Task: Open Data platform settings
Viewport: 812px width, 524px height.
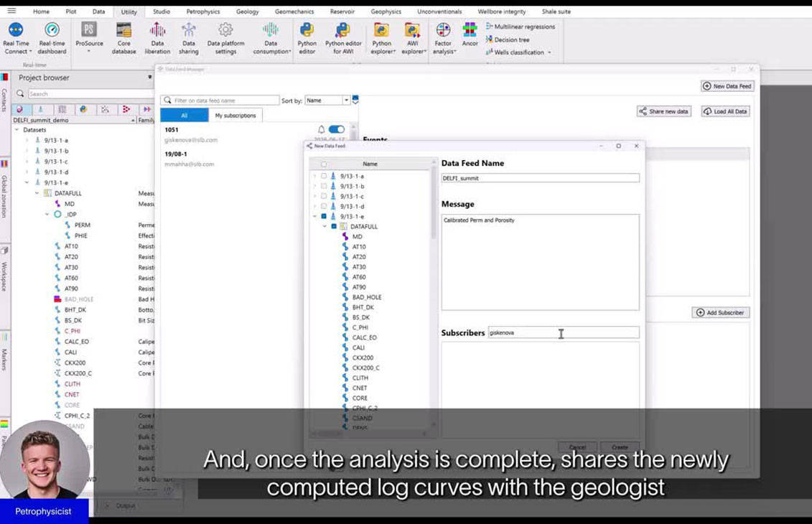Action: click(x=225, y=38)
